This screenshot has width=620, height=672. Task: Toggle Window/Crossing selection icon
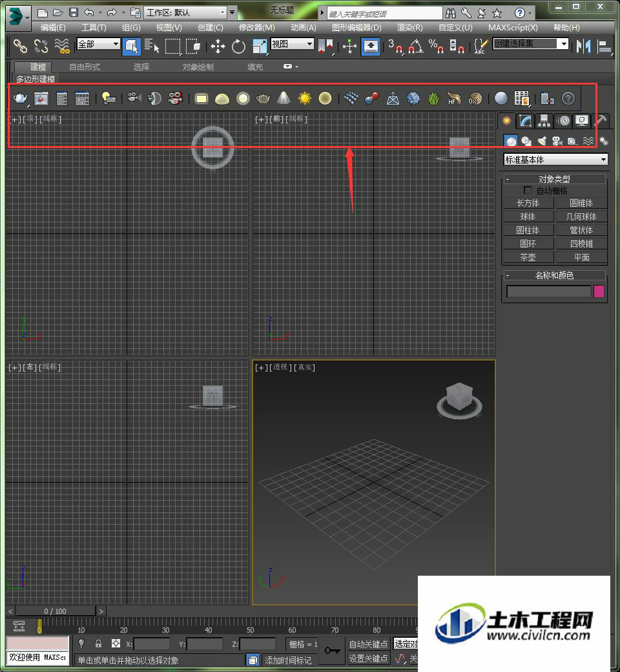(193, 46)
